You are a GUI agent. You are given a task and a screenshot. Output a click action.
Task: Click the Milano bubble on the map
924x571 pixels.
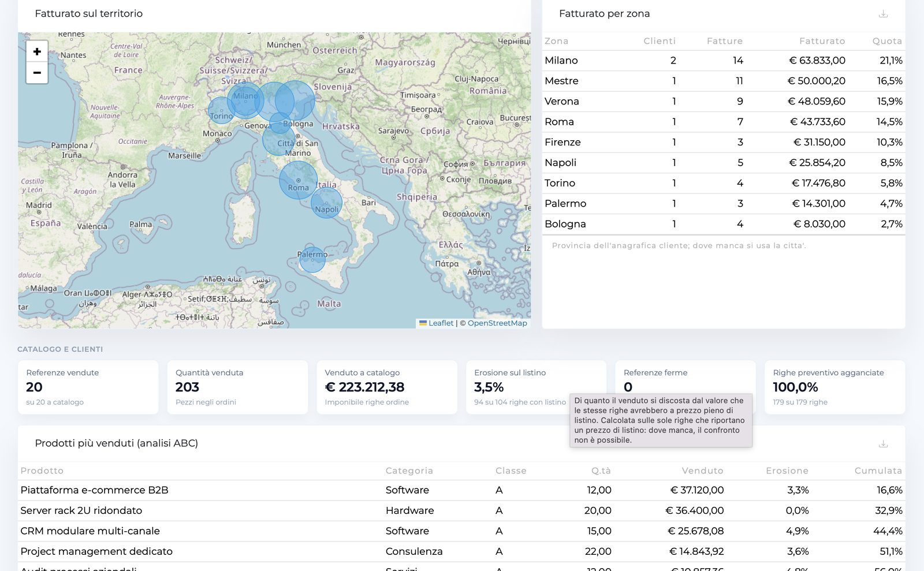point(245,100)
